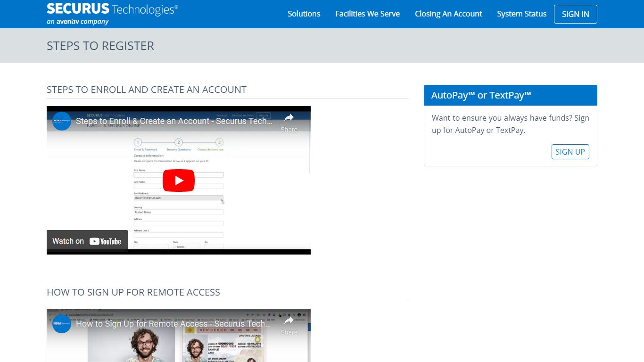
Task: Click channel avatar on Remote Access video
Action: click(62, 324)
